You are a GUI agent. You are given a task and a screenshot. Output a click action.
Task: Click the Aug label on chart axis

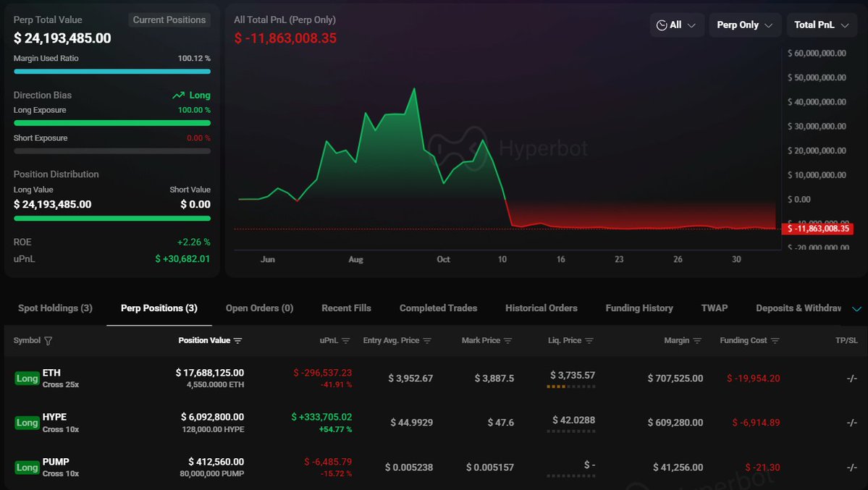click(x=356, y=259)
